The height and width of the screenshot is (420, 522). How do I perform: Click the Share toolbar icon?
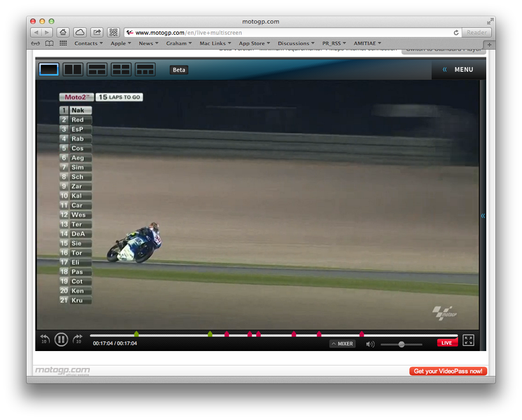97,32
